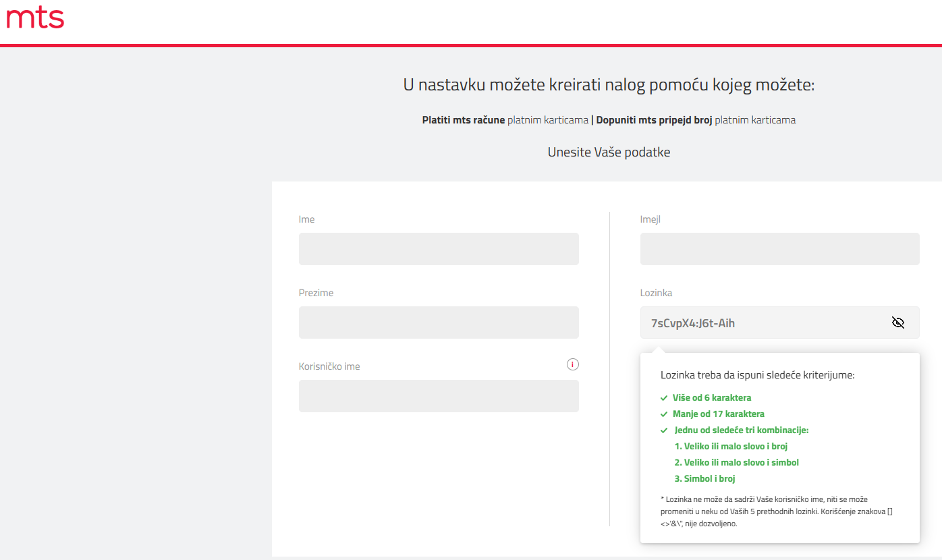Click into the Imejl field

779,249
